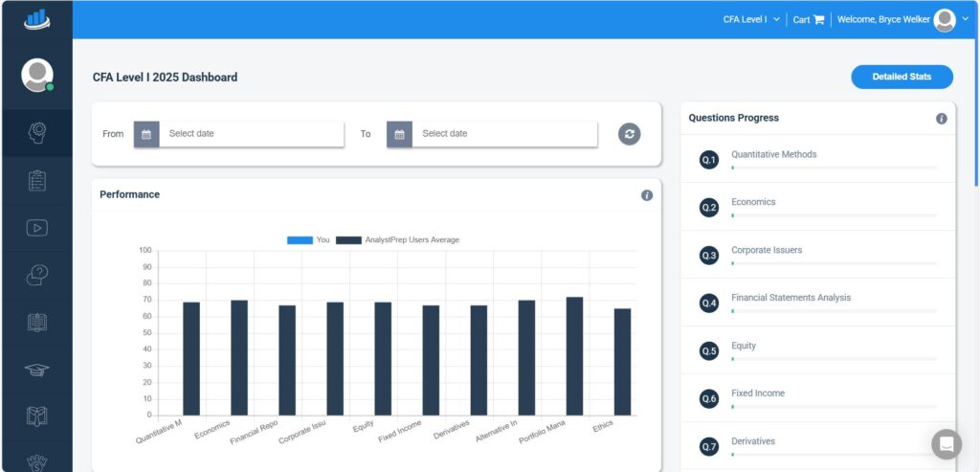This screenshot has width=980, height=472.
Task: Toggle the 'You' legend series
Action: click(308, 240)
